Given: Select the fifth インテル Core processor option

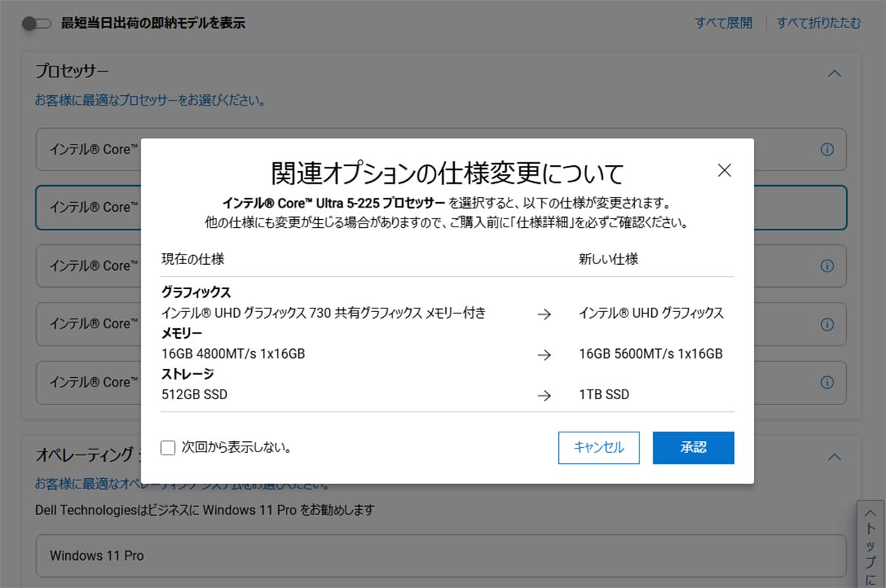Looking at the screenshot, I should point(441,382).
